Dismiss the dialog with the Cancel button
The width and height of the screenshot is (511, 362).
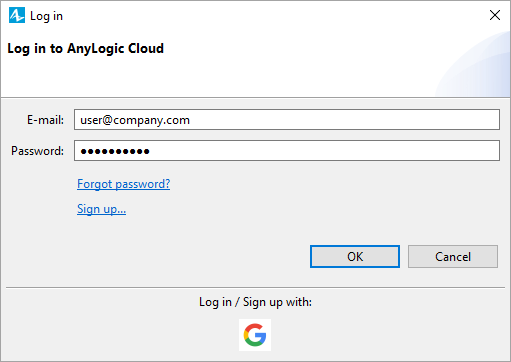click(x=453, y=257)
